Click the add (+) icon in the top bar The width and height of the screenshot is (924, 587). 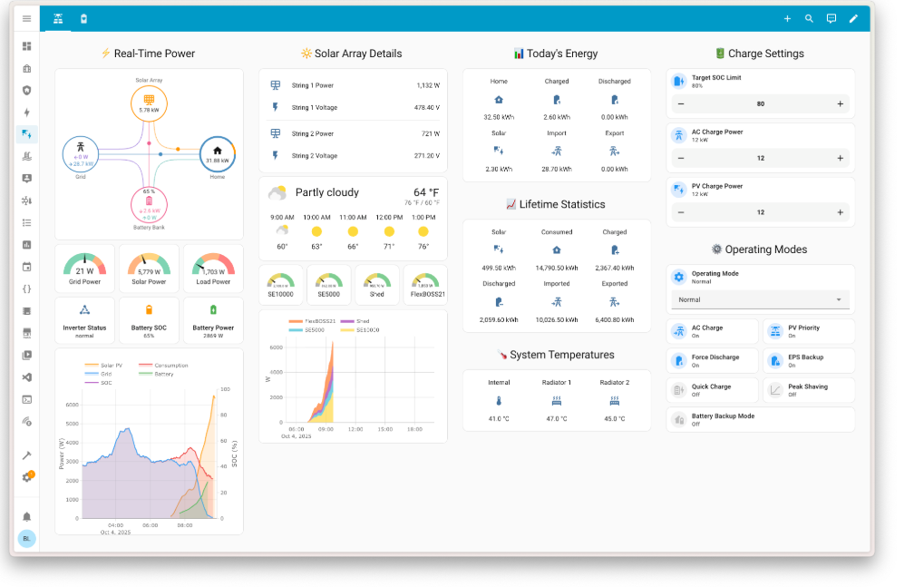786,18
